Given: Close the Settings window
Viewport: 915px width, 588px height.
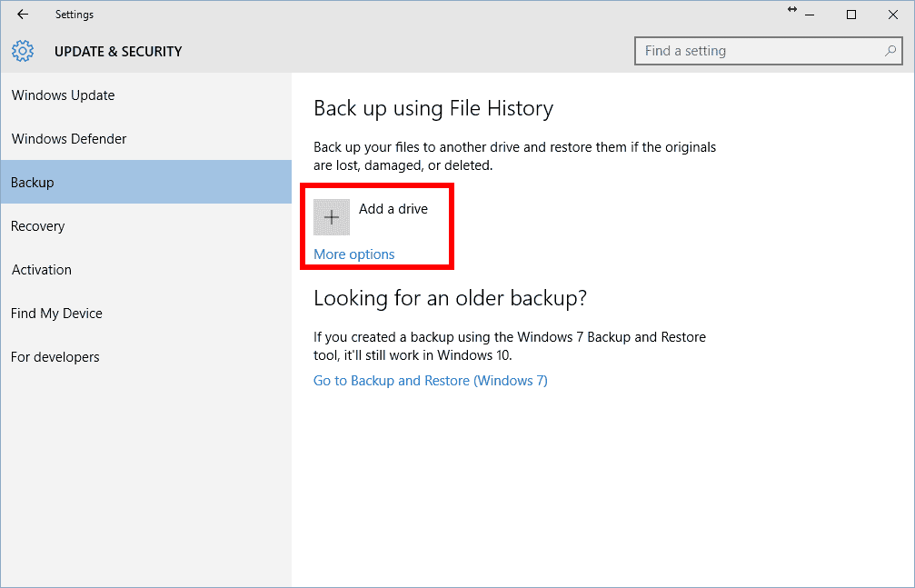Looking at the screenshot, I should point(893,15).
